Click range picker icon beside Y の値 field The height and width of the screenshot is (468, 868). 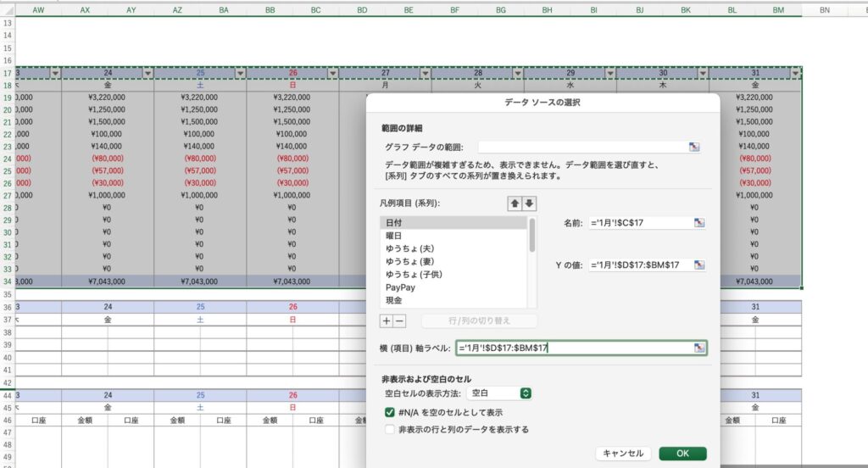pyautogui.click(x=699, y=265)
